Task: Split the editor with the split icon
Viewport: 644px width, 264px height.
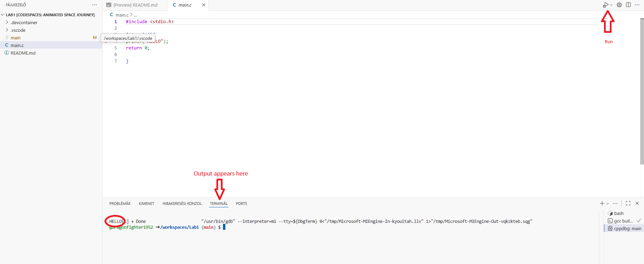Action: (x=628, y=5)
